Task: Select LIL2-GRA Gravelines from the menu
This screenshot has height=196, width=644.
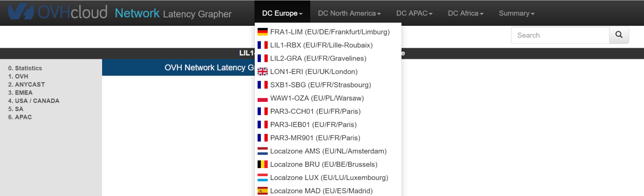Action: coord(318,58)
